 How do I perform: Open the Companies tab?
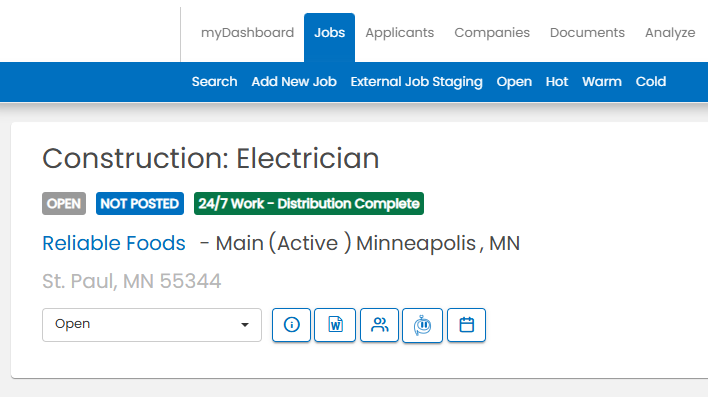492,33
